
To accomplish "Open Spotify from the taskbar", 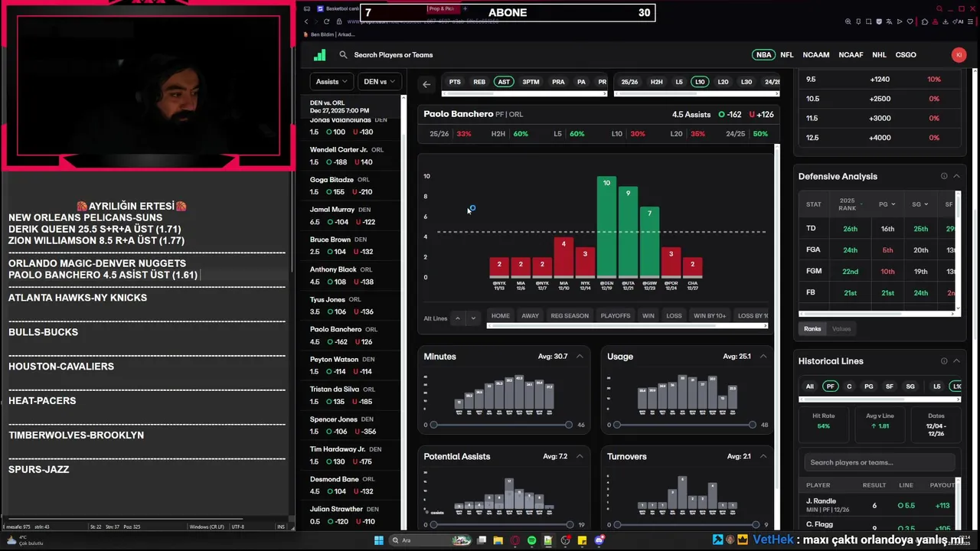I will (x=531, y=540).
